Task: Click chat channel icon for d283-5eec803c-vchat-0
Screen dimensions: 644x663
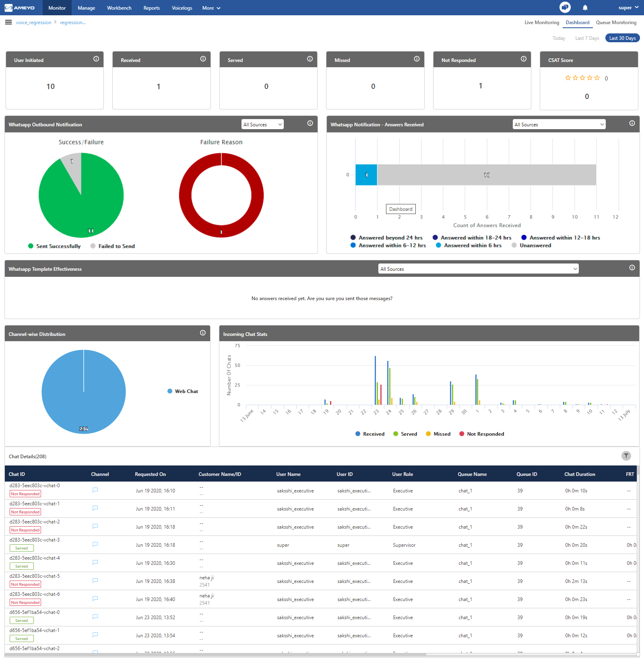Action: tap(95, 490)
